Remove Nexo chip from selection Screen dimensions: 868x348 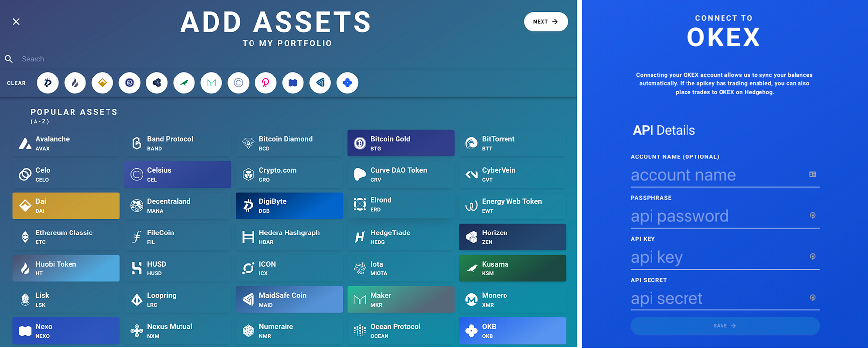coord(293,83)
